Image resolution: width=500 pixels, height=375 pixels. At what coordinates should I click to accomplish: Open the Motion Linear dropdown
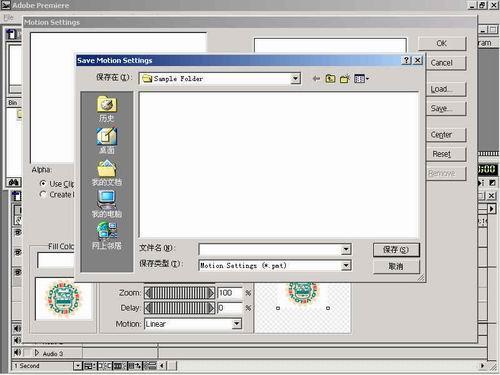pyautogui.click(x=236, y=324)
